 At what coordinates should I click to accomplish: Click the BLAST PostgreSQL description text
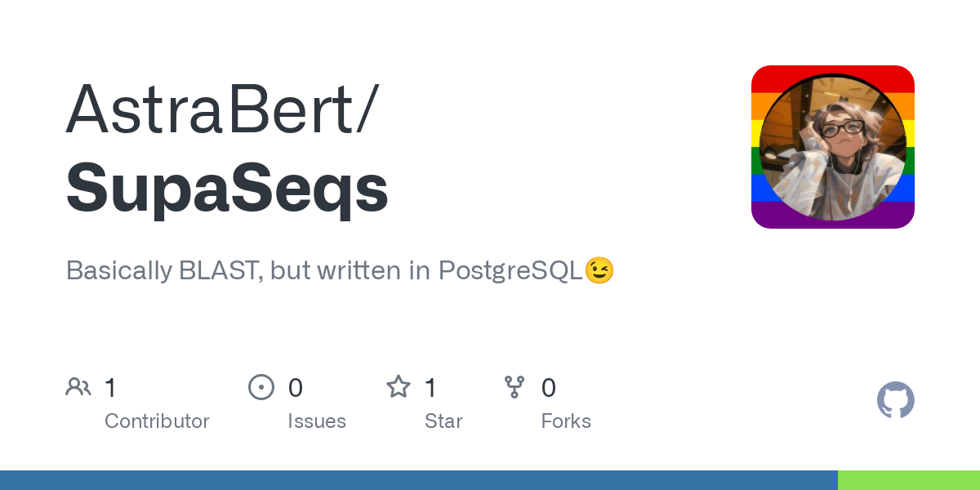point(325,270)
